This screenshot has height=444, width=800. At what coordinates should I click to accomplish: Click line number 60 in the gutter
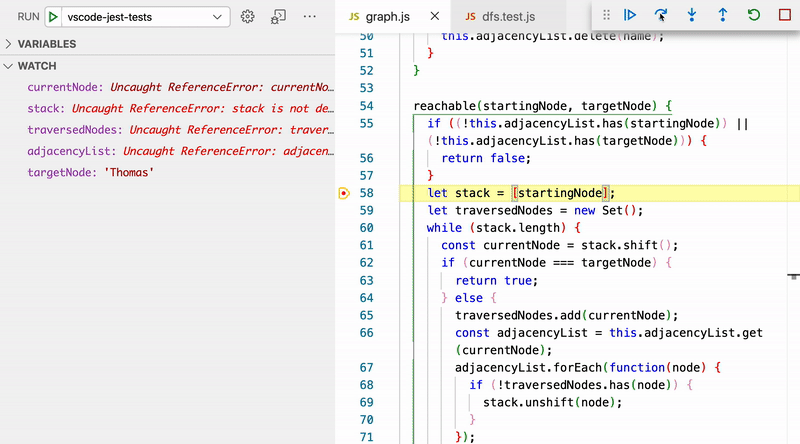pyautogui.click(x=366, y=228)
